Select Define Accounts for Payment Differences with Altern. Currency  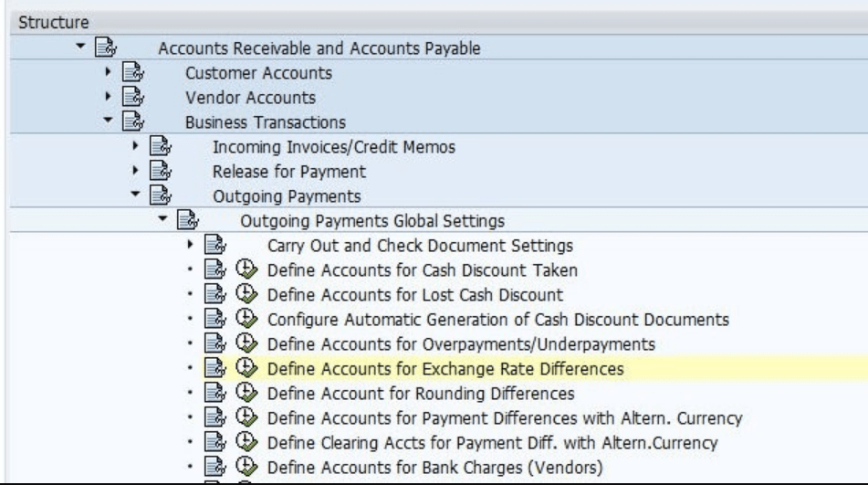click(x=504, y=418)
